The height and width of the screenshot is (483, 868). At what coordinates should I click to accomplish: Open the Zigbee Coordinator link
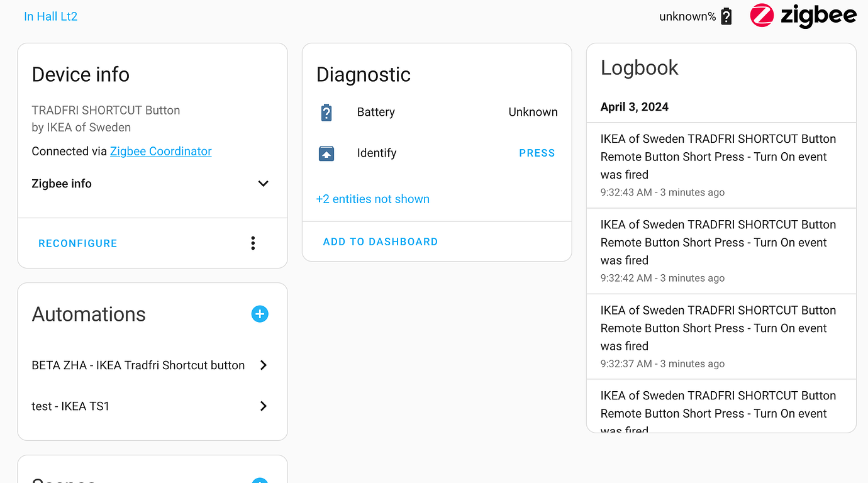[x=160, y=151]
